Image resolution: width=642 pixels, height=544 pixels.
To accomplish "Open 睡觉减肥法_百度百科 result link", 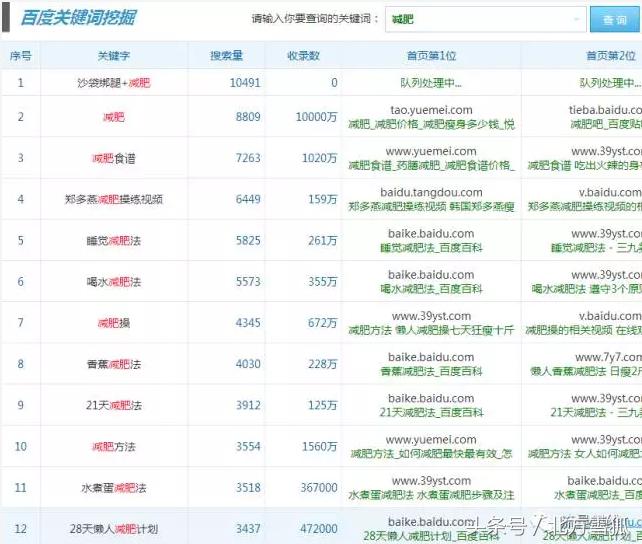I will 431,248.
